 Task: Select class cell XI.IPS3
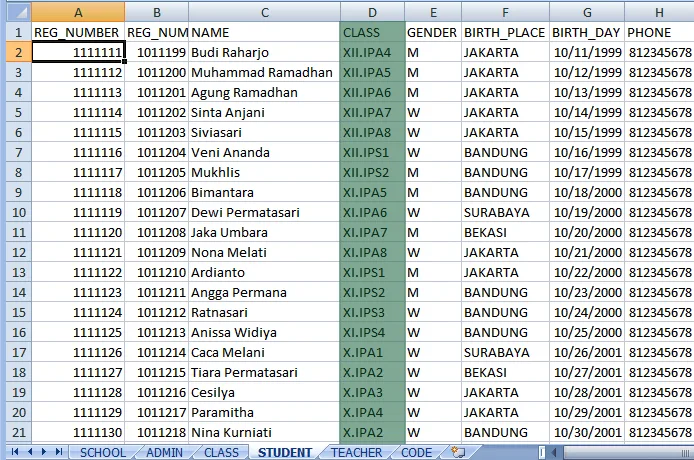(x=372, y=312)
